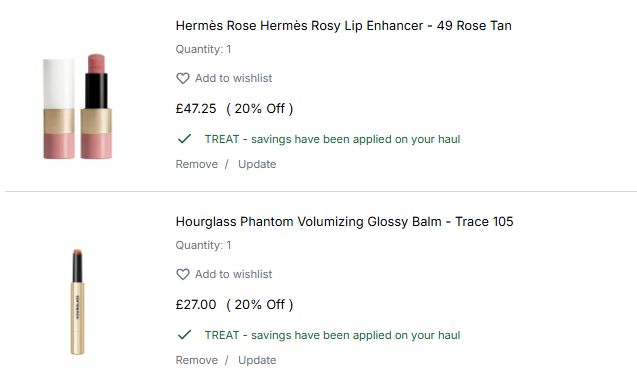
Task: Click the Hourglass TREAT savings applied message
Action: pos(332,335)
